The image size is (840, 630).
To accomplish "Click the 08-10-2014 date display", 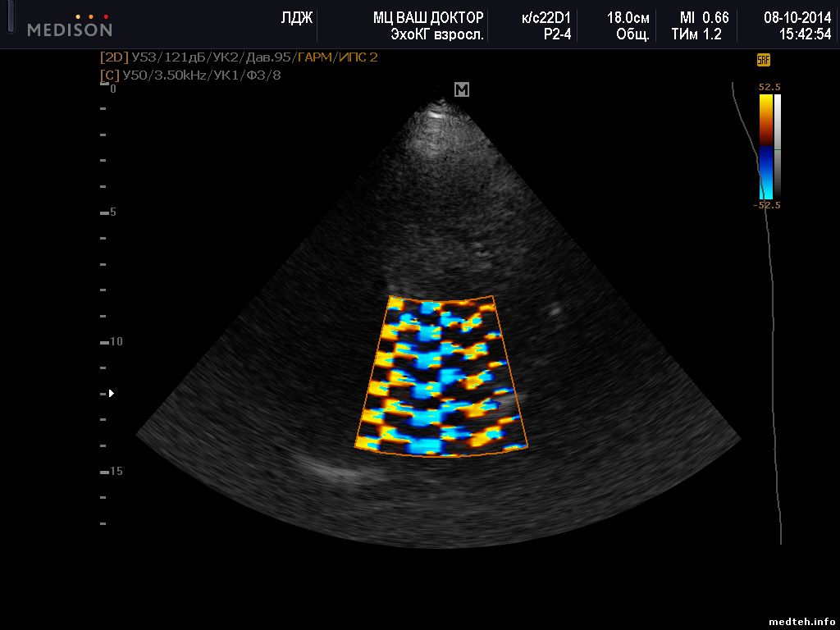I will point(797,17).
